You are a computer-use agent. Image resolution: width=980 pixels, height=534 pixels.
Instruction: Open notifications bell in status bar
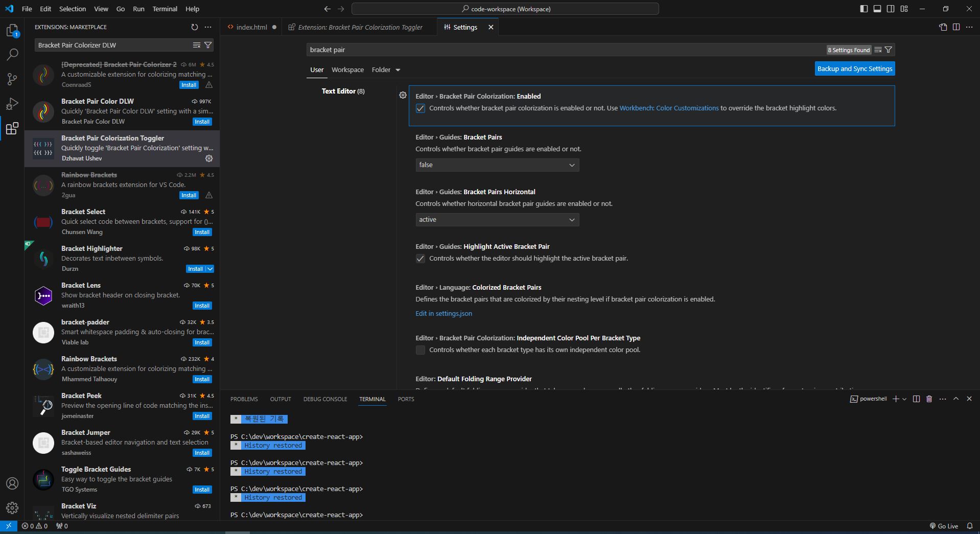coord(969,526)
